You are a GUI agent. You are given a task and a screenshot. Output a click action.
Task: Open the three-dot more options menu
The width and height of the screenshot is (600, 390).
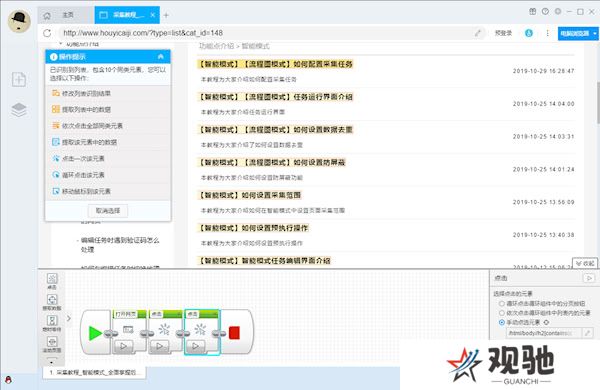point(548,33)
